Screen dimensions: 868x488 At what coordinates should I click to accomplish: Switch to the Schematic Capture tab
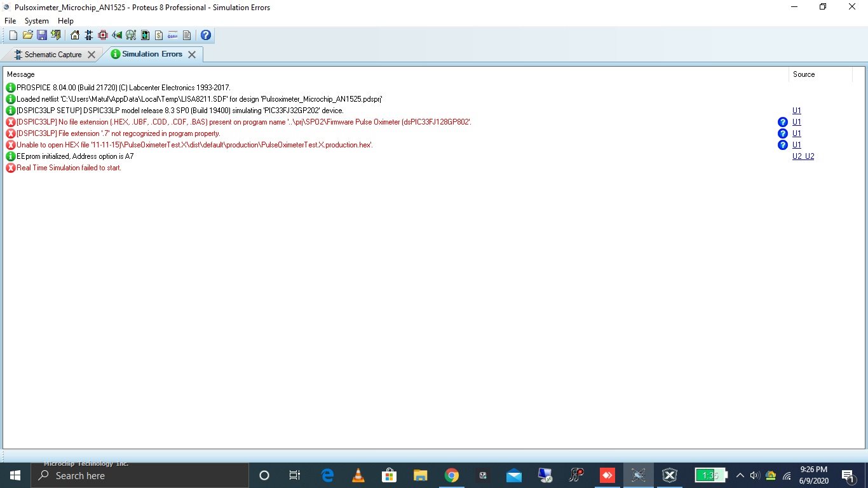point(53,55)
